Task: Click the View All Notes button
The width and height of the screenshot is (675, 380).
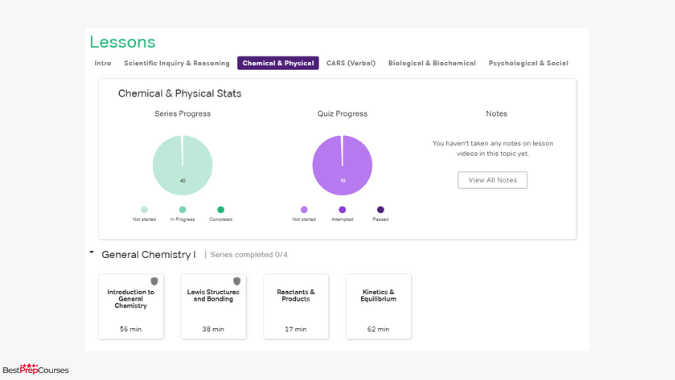Action: coord(492,180)
